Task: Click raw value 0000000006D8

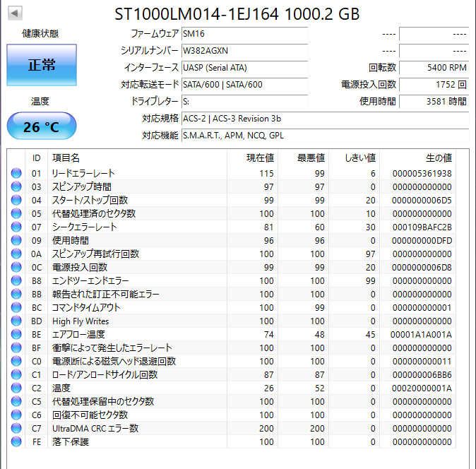Action: tap(422, 268)
